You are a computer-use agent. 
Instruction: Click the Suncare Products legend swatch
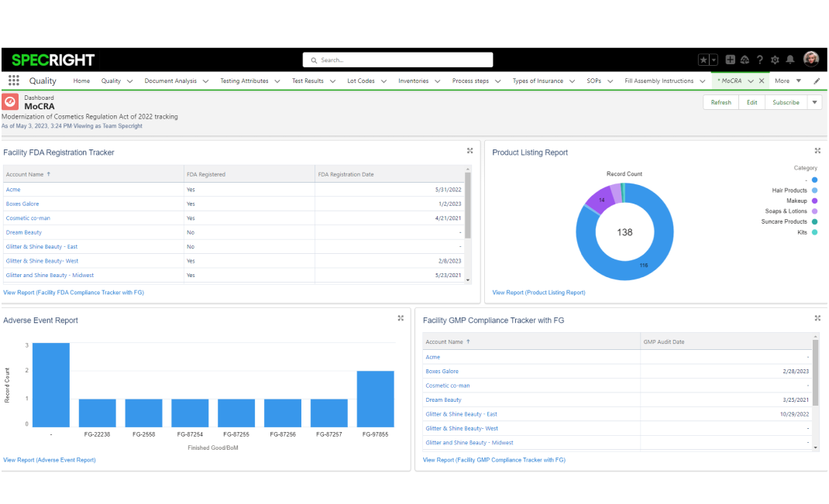pyautogui.click(x=815, y=221)
